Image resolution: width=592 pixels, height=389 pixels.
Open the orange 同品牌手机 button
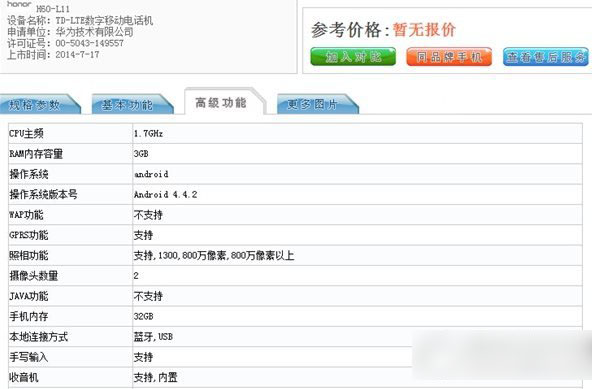click(x=449, y=57)
